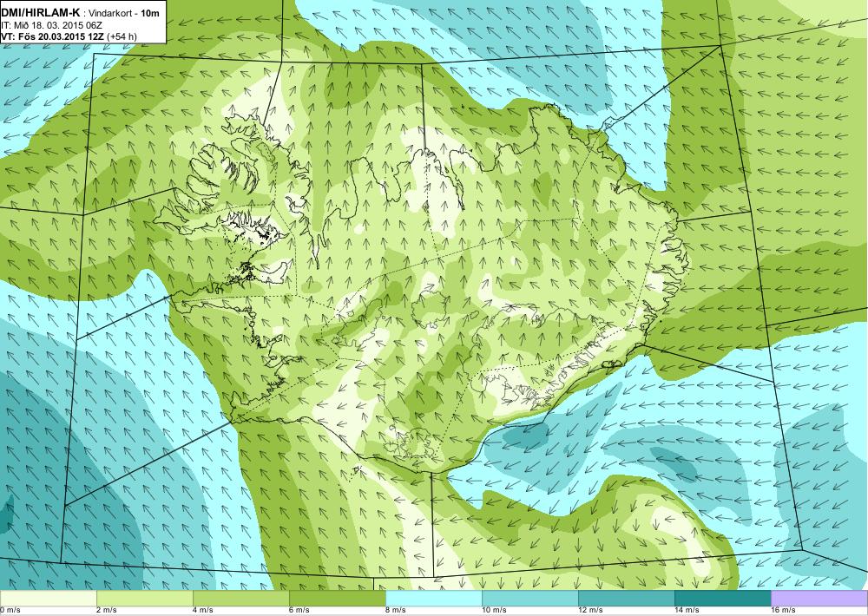Click the '12 m/s' legend label

coord(590,611)
